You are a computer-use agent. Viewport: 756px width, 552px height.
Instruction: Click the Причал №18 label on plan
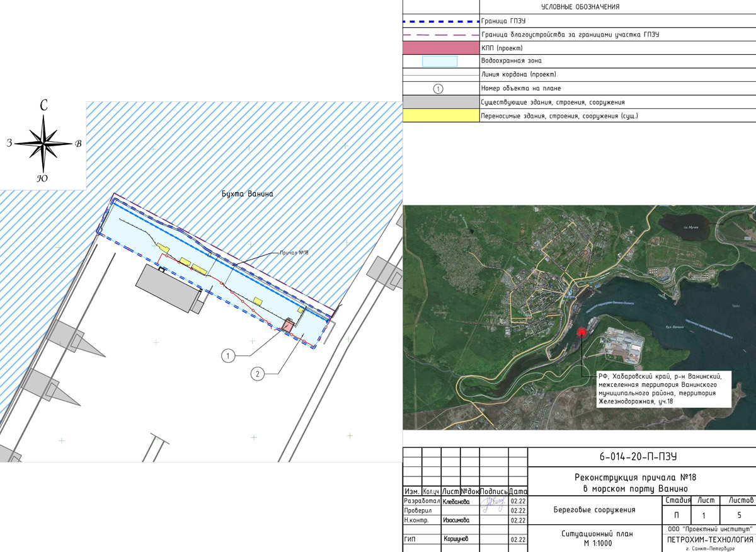coord(293,253)
